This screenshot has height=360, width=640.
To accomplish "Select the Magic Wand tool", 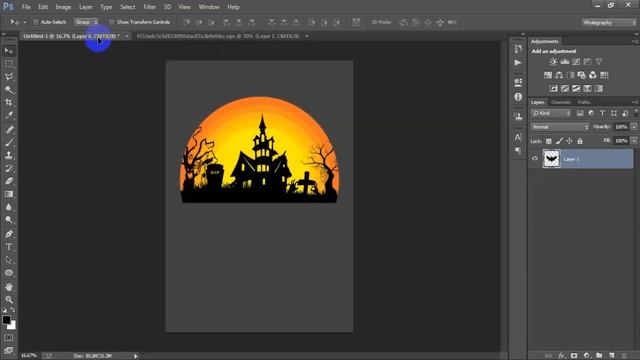I will [9, 89].
